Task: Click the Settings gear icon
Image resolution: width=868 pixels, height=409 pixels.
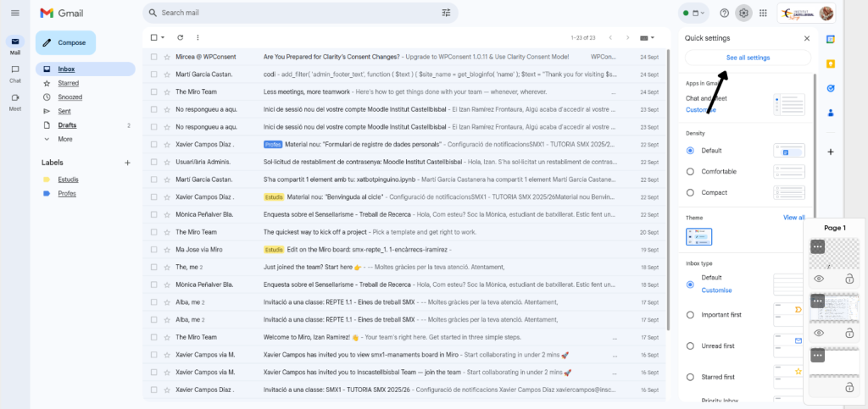Action: tap(743, 13)
